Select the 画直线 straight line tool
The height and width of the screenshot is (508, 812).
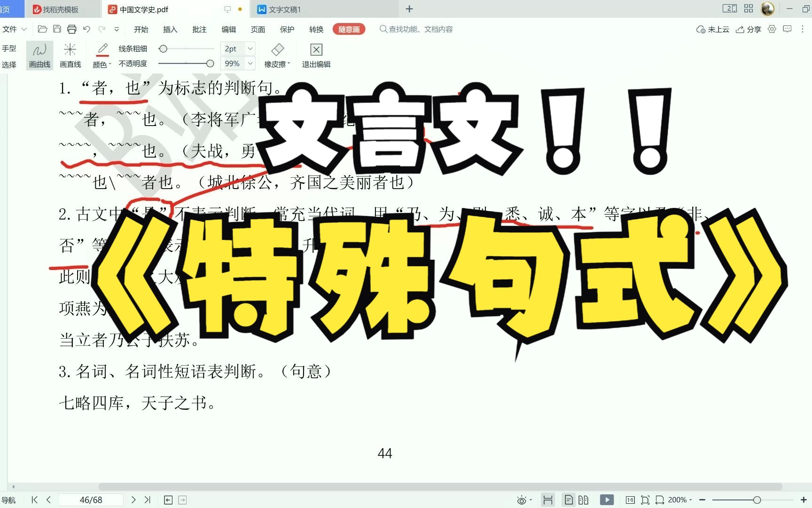[70, 54]
